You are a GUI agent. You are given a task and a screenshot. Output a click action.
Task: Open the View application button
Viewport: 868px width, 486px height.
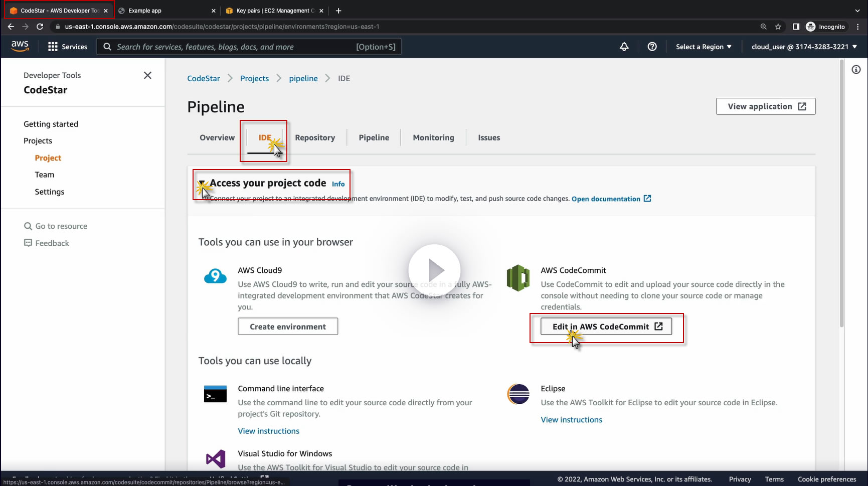765,106
